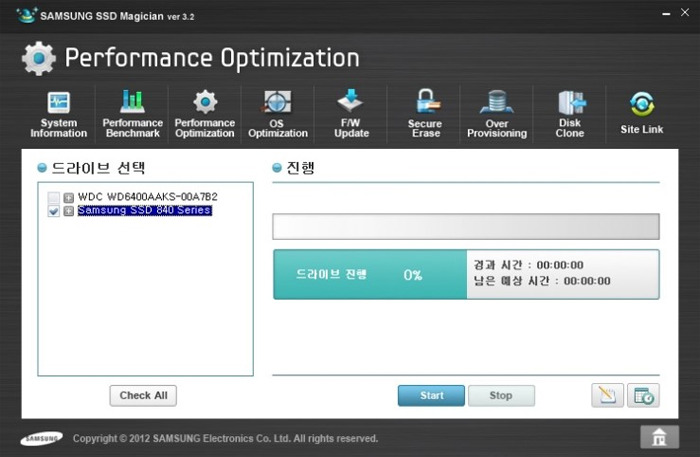Open F/W Update section
The width and height of the screenshot is (700, 457).
(x=351, y=114)
